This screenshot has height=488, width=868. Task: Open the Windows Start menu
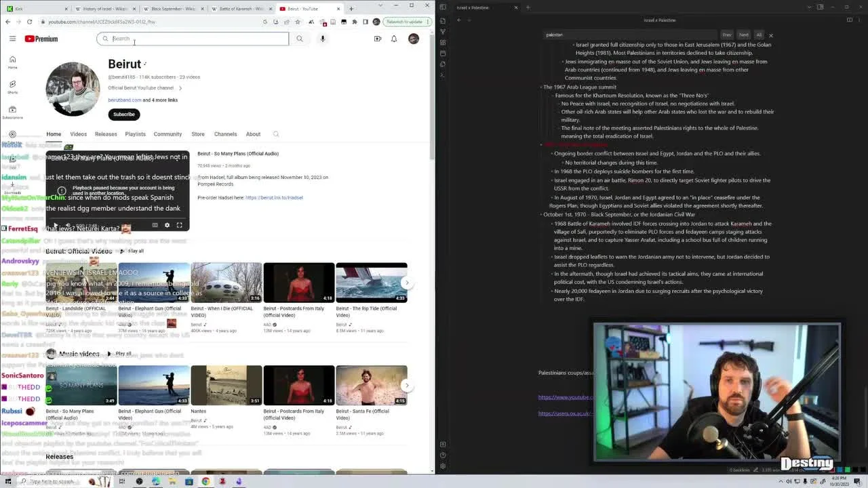pos(7,481)
